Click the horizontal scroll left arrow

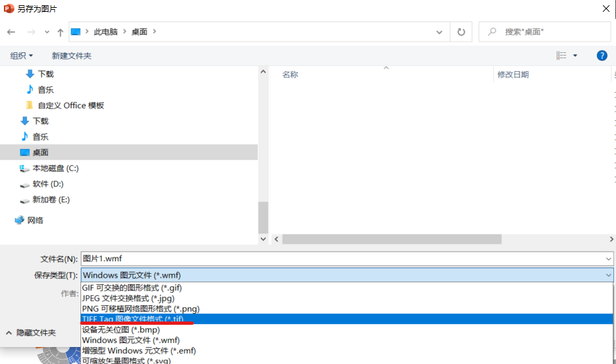pyautogui.click(x=277, y=239)
